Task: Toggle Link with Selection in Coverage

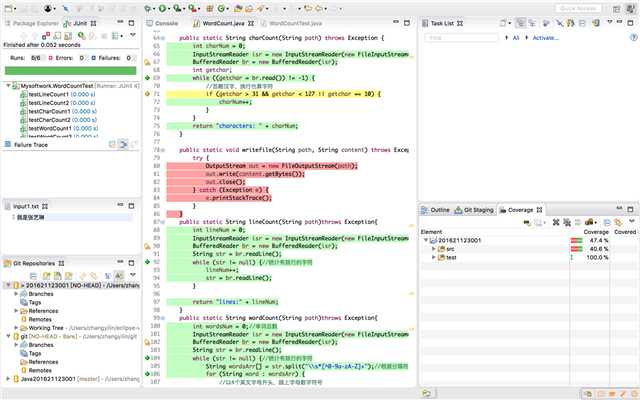Action: pos(618,222)
